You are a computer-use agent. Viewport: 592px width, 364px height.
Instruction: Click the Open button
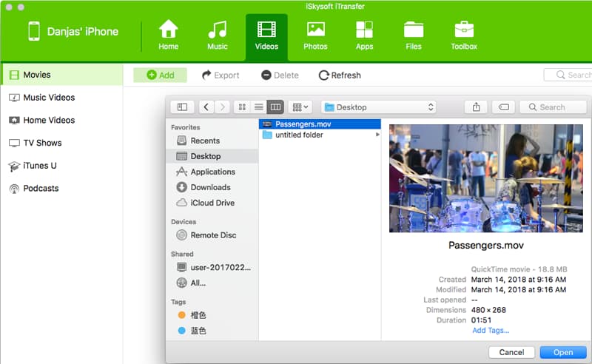click(x=563, y=353)
